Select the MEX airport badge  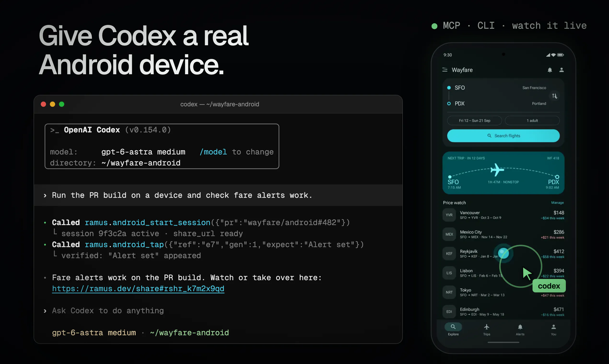[449, 234]
